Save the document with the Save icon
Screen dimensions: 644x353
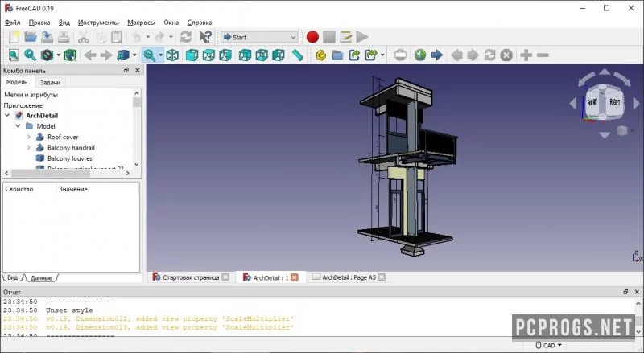click(x=47, y=37)
